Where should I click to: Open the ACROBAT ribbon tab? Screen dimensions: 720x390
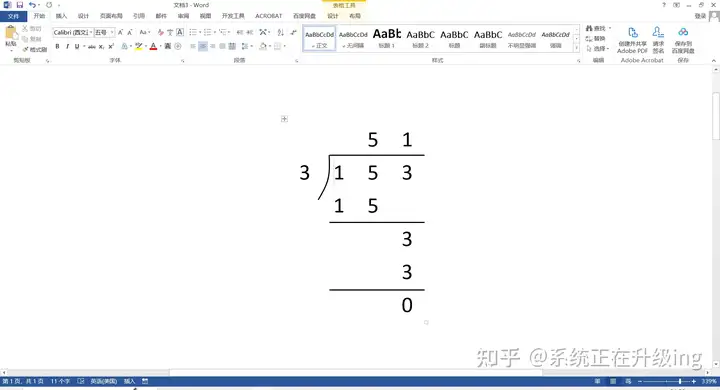click(x=269, y=16)
